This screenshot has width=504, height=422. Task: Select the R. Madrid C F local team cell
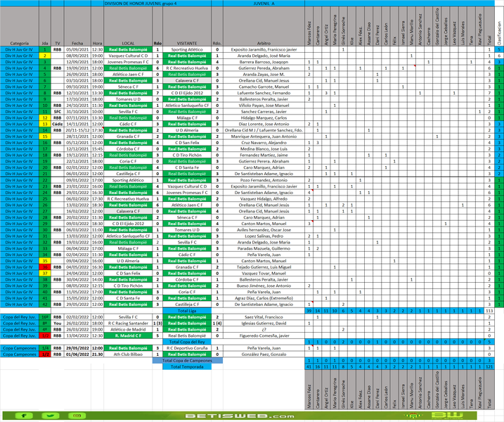point(128,335)
